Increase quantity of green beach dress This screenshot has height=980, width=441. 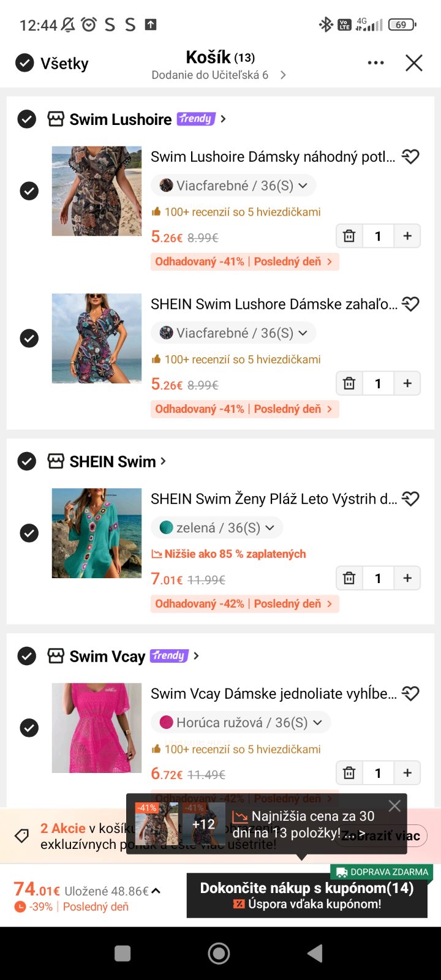pyautogui.click(x=407, y=578)
